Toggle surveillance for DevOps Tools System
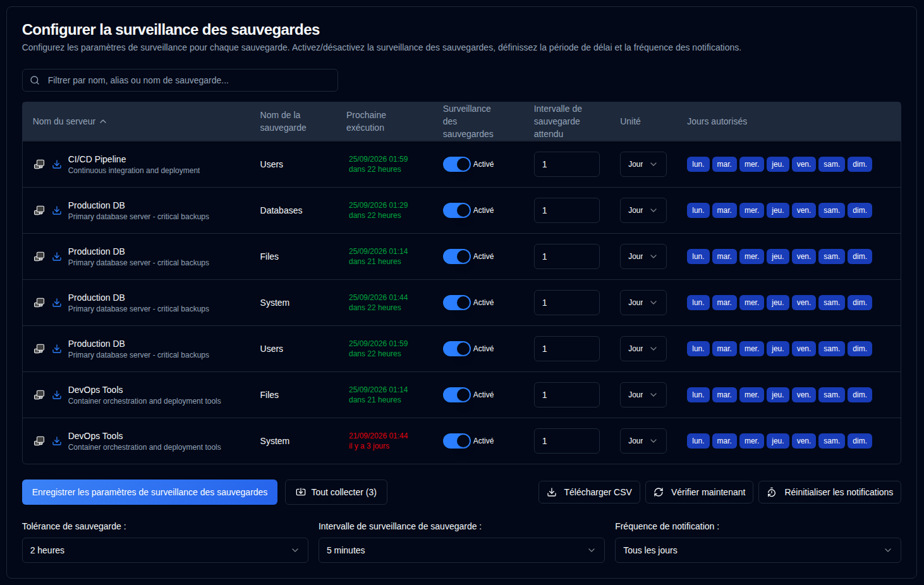 click(x=457, y=441)
